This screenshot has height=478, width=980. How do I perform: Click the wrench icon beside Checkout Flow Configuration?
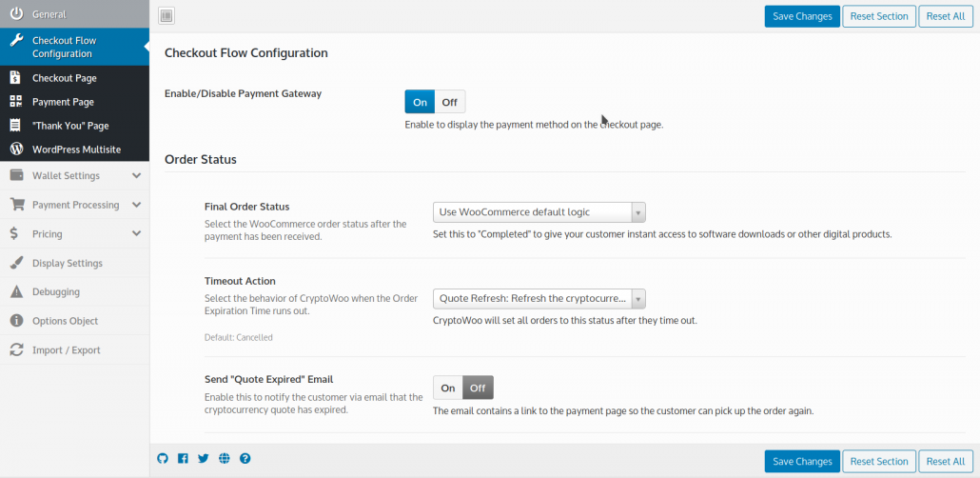[17, 41]
